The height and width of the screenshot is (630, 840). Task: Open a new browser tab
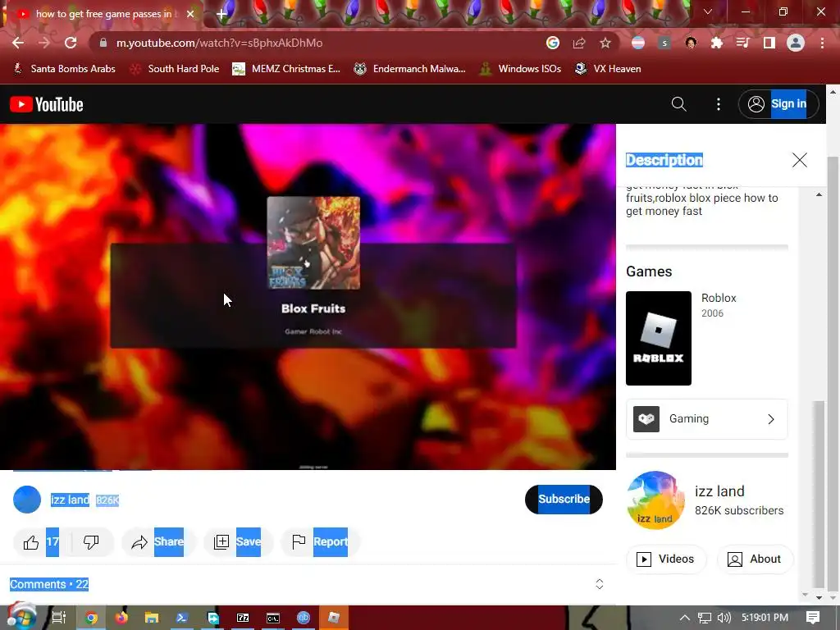[221, 14]
